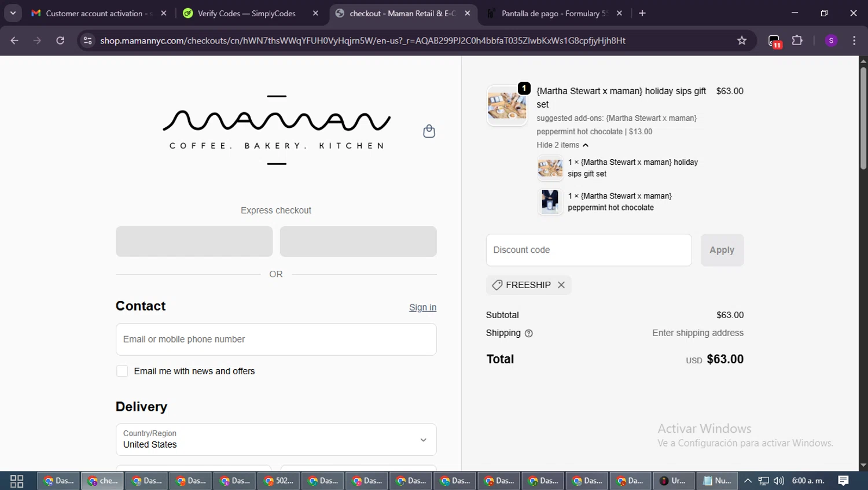868x490 pixels.
Task: Open the tab search dropdown arrow
Action: [13, 13]
